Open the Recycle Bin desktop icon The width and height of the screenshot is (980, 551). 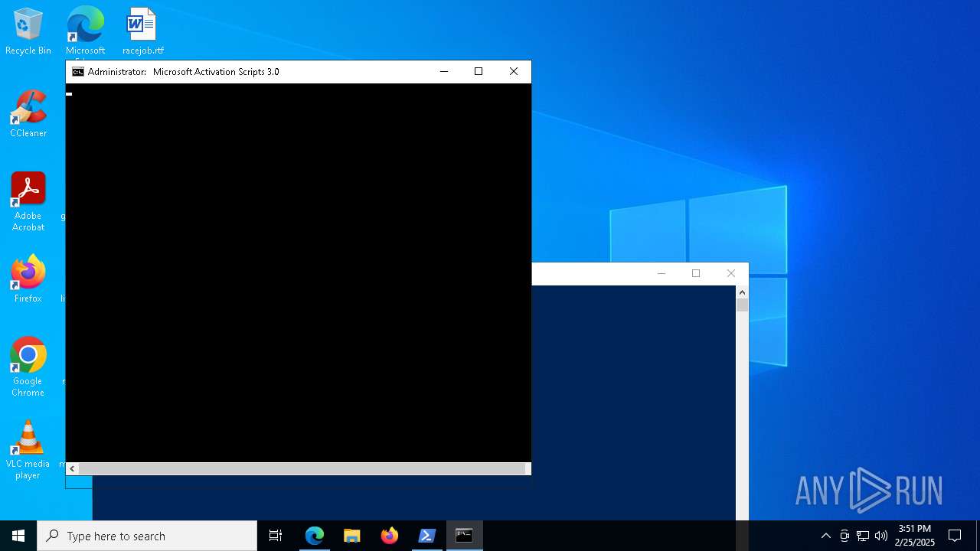[28, 31]
